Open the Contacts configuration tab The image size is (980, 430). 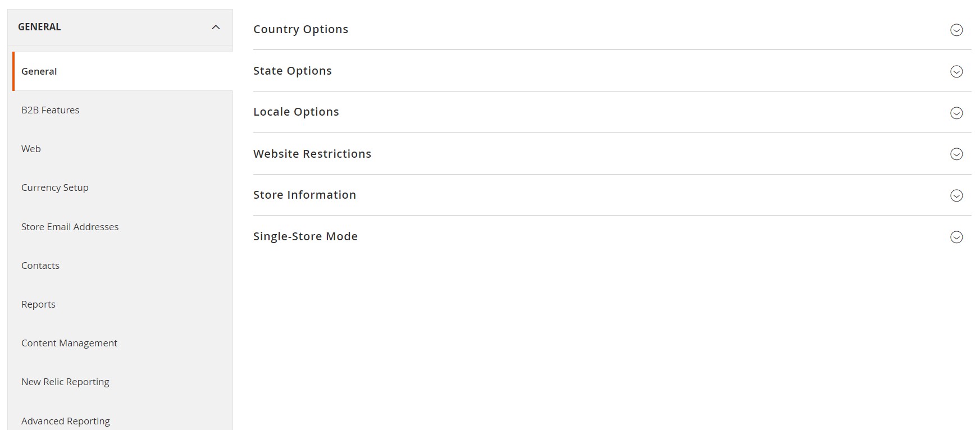point(40,266)
